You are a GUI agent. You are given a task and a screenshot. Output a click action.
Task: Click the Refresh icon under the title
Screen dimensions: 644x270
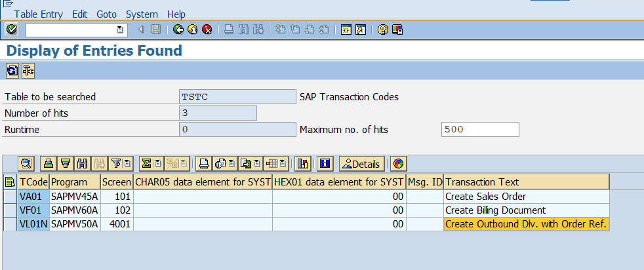point(12,71)
